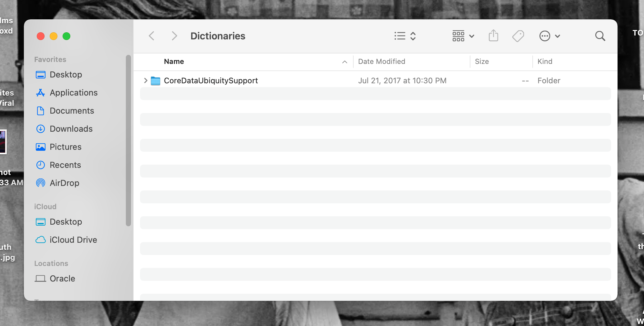
Task: Activate the search magnifier
Action: pyautogui.click(x=600, y=36)
